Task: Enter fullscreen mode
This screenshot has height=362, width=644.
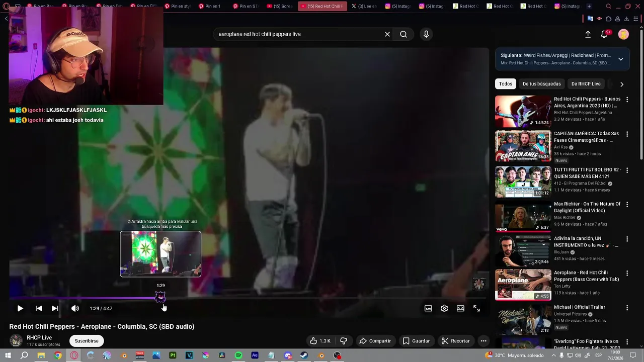Action: [x=476, y=308]
